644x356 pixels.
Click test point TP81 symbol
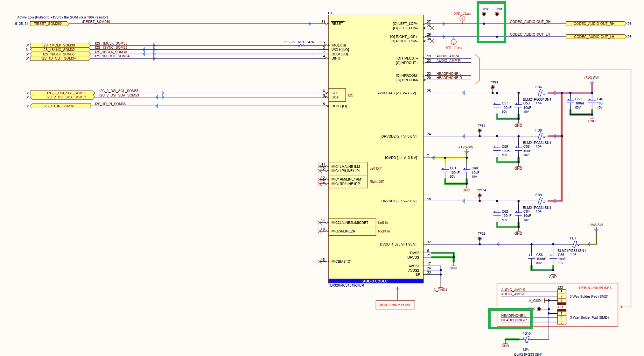[484, 14]
